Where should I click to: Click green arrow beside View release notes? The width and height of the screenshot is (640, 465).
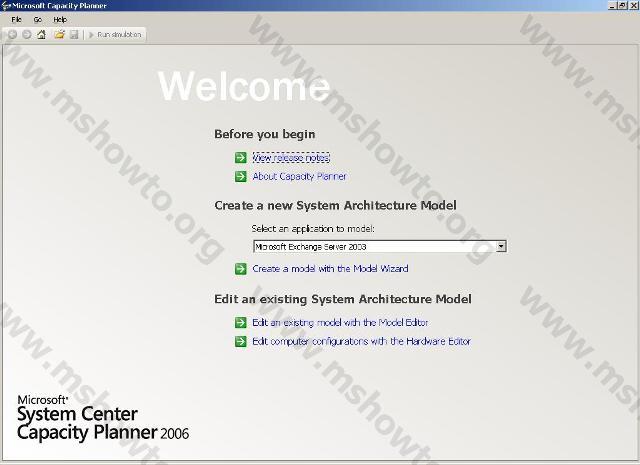coord(241,158)
